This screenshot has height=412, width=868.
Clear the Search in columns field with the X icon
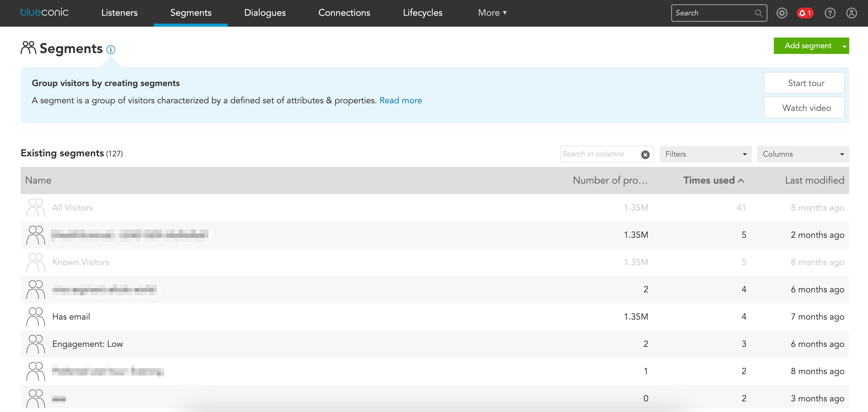click(x=645, y=154)
